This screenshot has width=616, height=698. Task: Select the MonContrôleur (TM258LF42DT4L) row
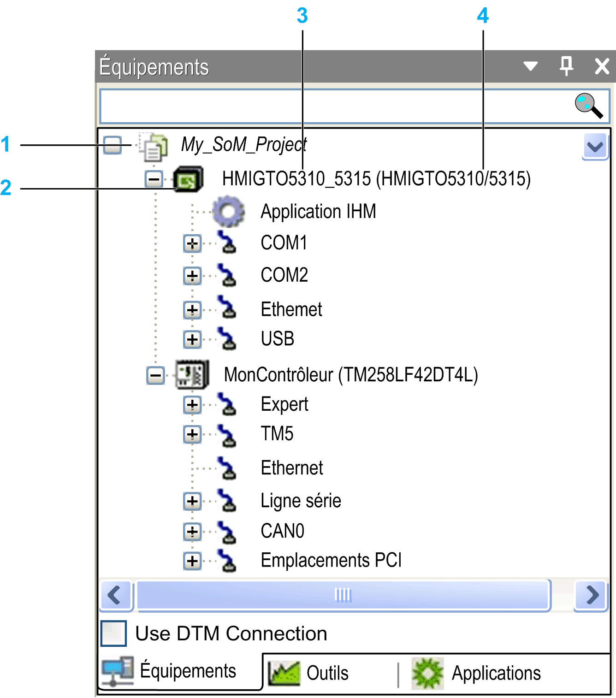click(x=351, y=375)
